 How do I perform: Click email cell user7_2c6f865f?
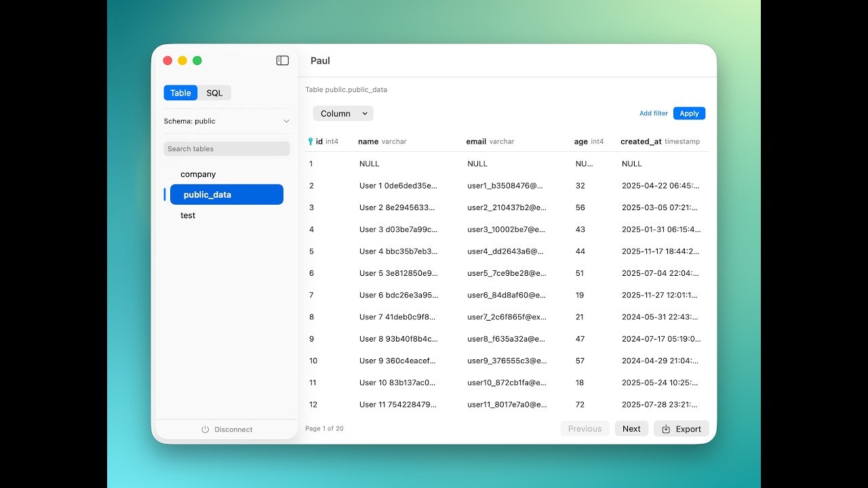[507, 317]
